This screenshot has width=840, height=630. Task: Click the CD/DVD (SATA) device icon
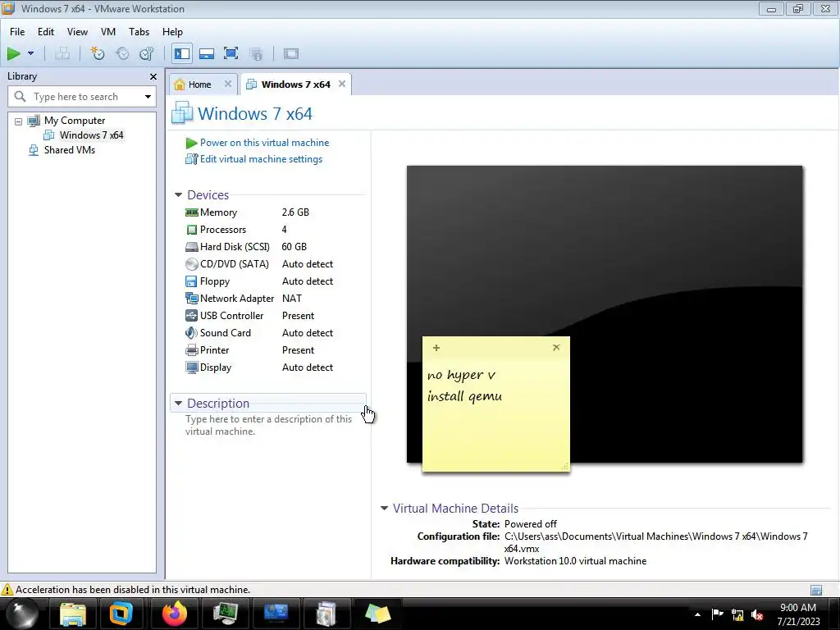point(191,264)
